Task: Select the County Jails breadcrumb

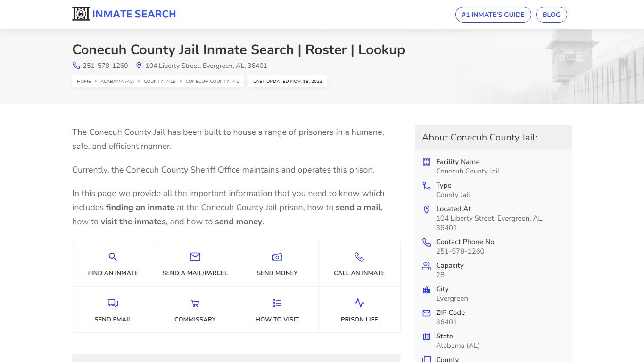Action: 159,82
